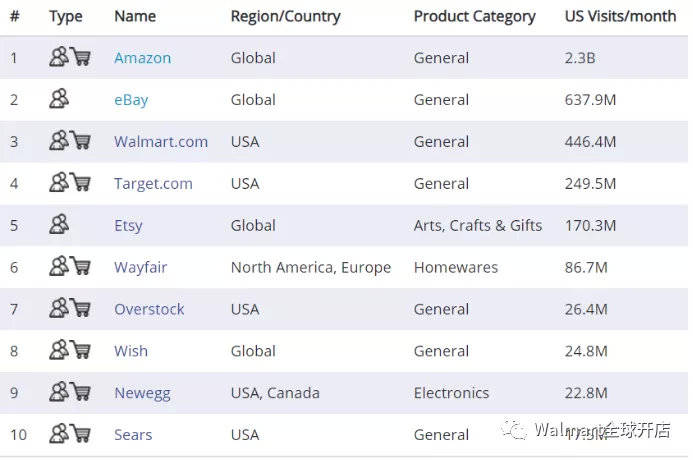693x460 pixels.
Task: Click the people icon in Target.com row
Action: 59,182
